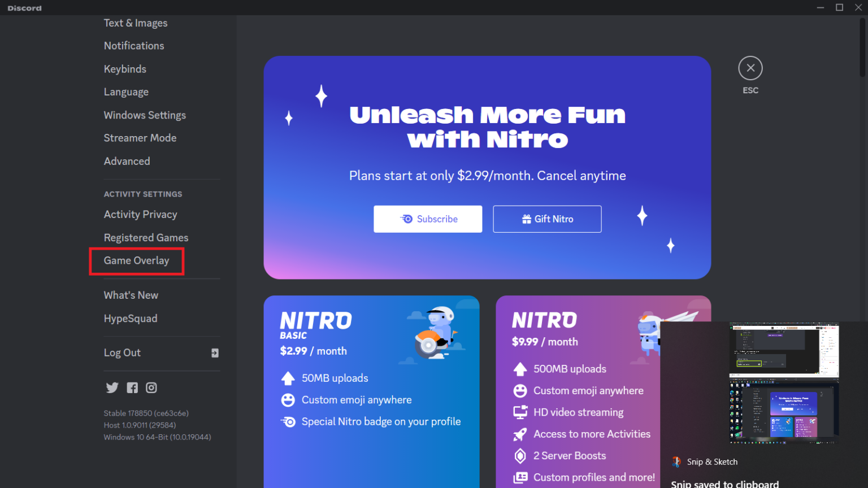This screenshot has width=868, height=488.
Task: Go to Activity Privacy settings
Action: click(140, 215)
